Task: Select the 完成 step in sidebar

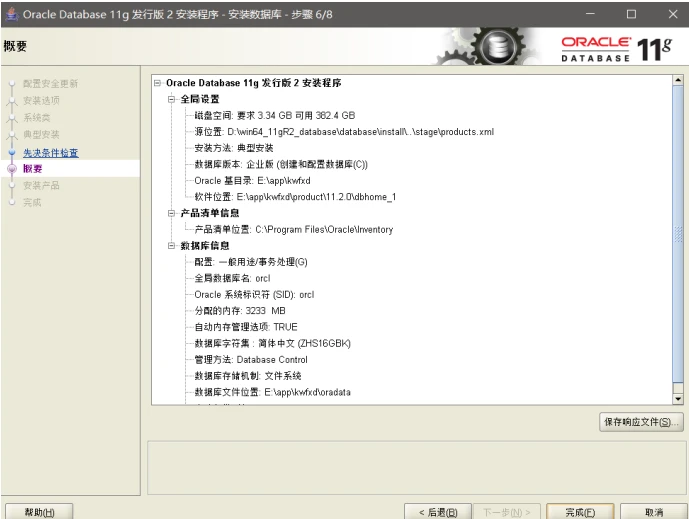Action: (x=32, y=202)
